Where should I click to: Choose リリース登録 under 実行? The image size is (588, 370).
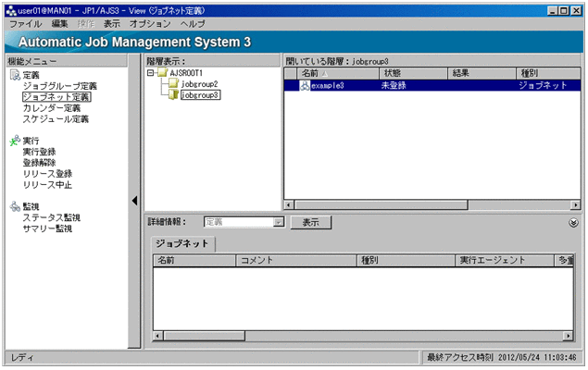[47, 174]
